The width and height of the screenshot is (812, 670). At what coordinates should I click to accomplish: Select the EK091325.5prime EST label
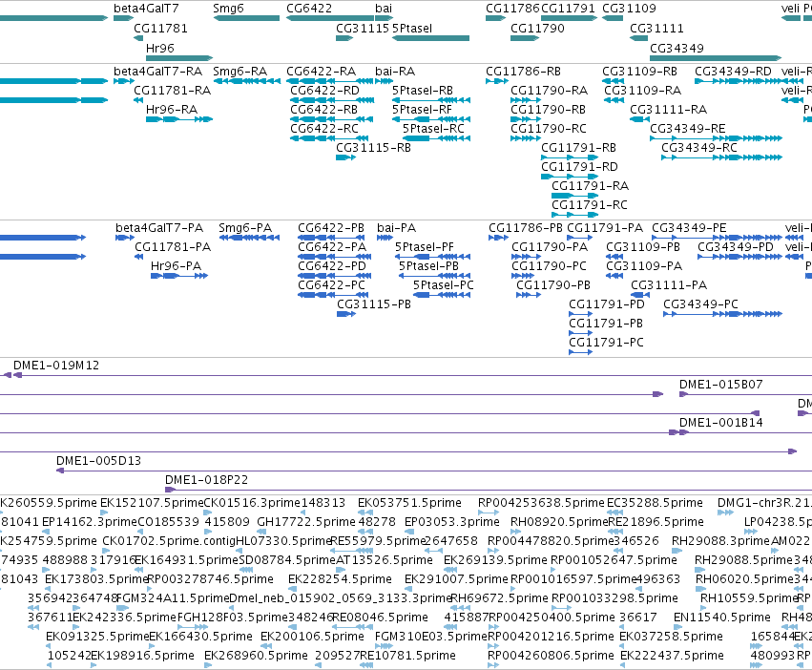[x=97, y=637]
